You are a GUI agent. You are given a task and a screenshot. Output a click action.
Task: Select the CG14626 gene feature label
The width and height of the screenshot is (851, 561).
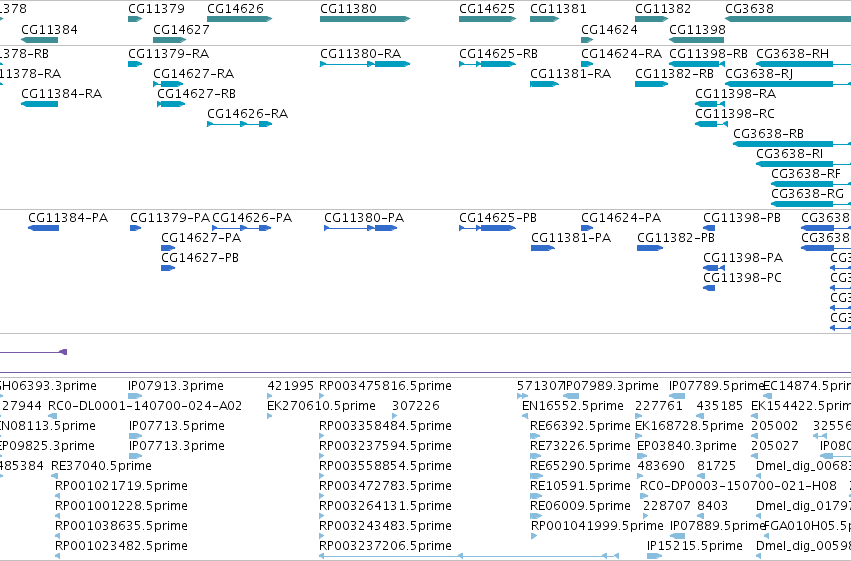click(236, 9)
